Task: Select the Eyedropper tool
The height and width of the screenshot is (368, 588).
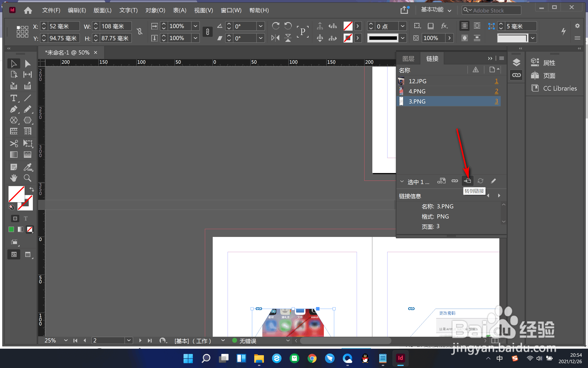Action: 28,167
